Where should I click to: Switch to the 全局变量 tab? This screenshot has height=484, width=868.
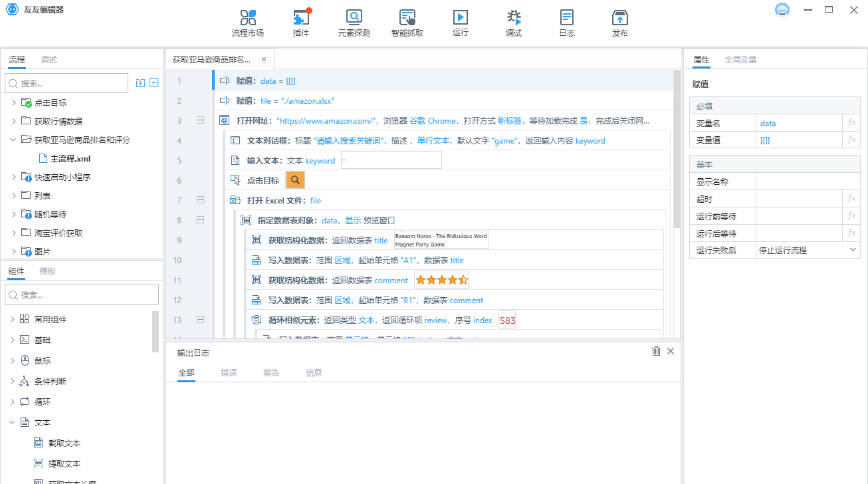740,59
